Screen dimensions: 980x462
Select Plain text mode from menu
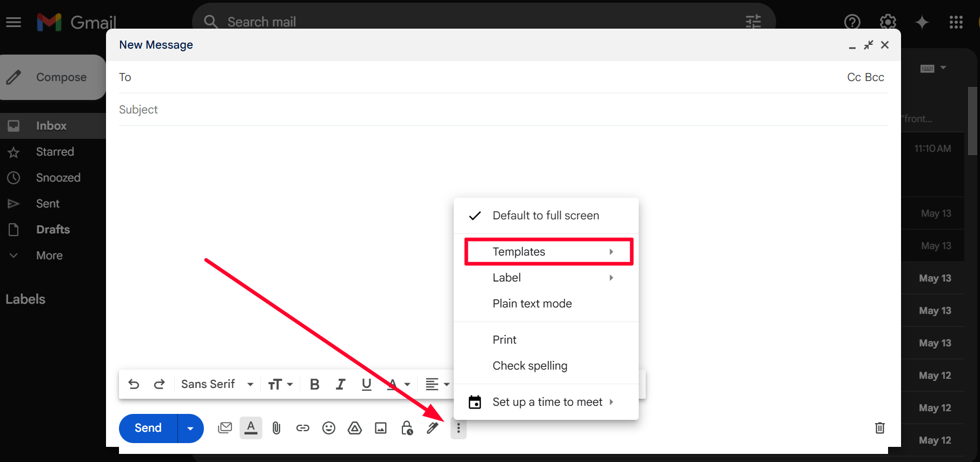(532, 304)
